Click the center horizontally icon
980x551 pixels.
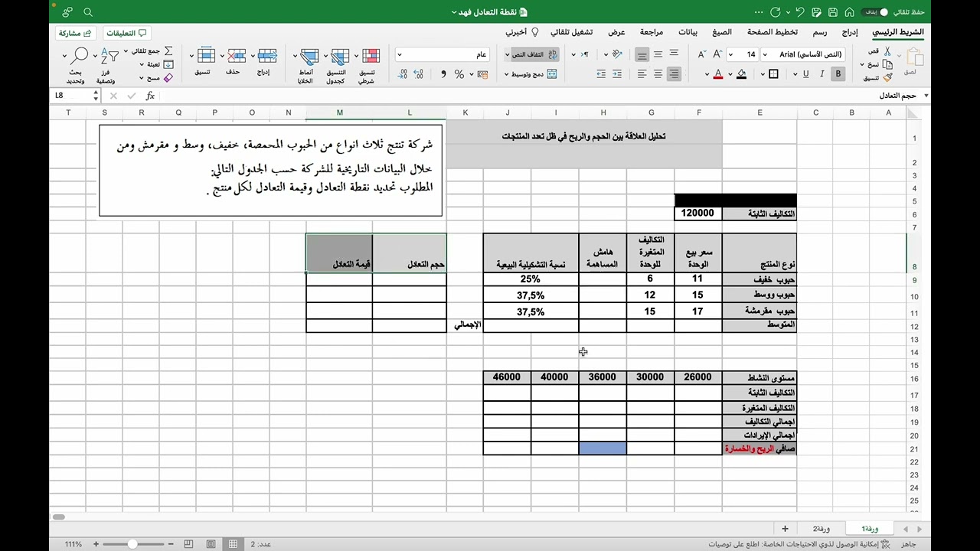coord(658,74)
